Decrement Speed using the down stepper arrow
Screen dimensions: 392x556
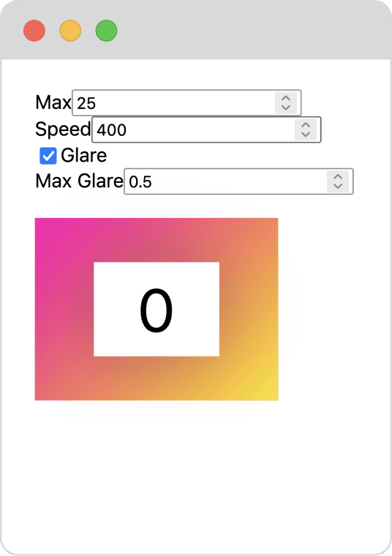pyautogui.click(x=306, y=134)
